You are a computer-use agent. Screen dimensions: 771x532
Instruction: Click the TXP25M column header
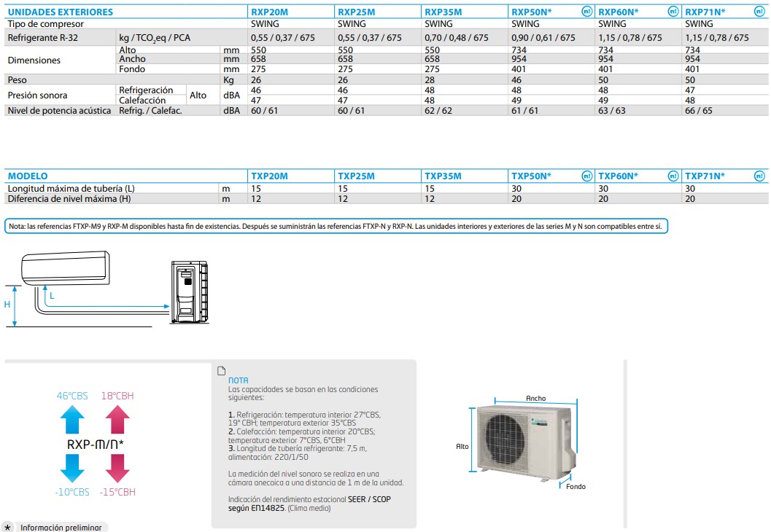click(x=356, y=176)
